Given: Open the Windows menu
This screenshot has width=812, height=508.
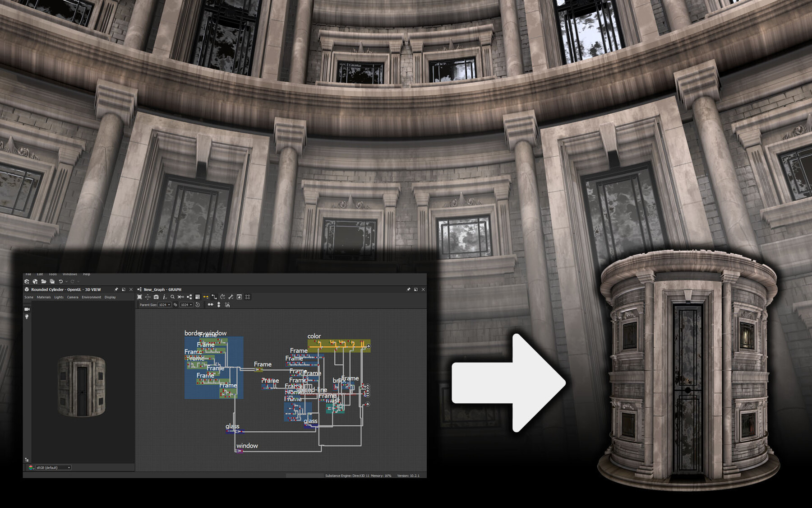Looking at the screenshot, I should (70, 274).
